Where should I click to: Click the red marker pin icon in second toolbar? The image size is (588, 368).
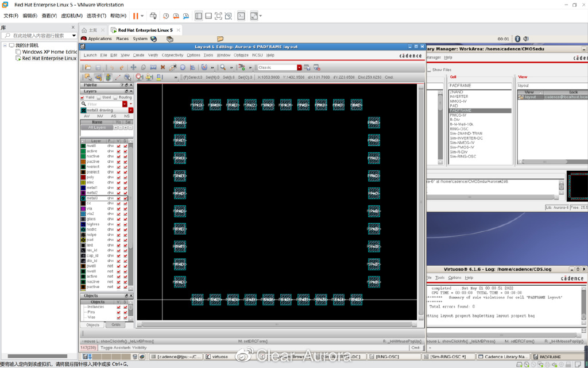click(x=139, y=77)
